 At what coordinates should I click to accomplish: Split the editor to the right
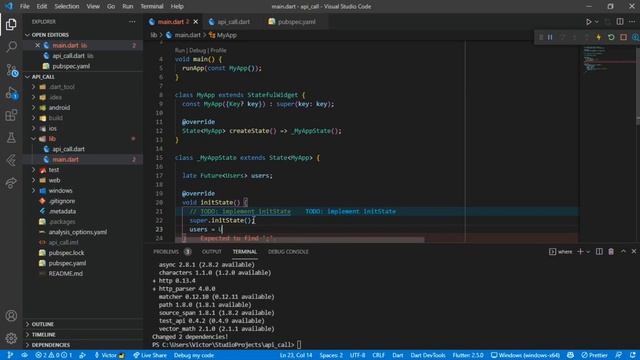(620, 22)
